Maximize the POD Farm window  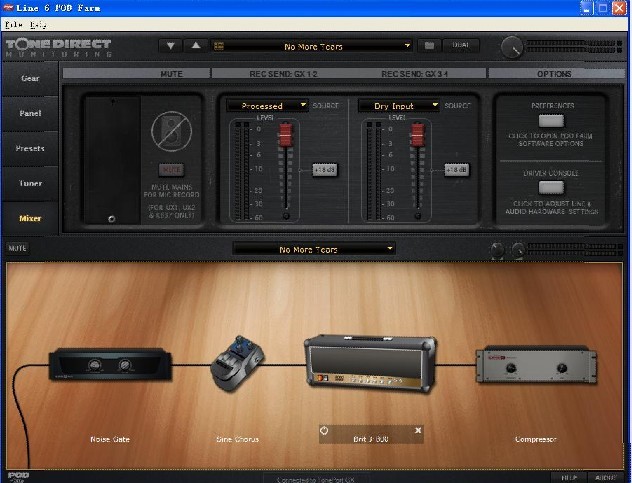[x=603, y=8]
